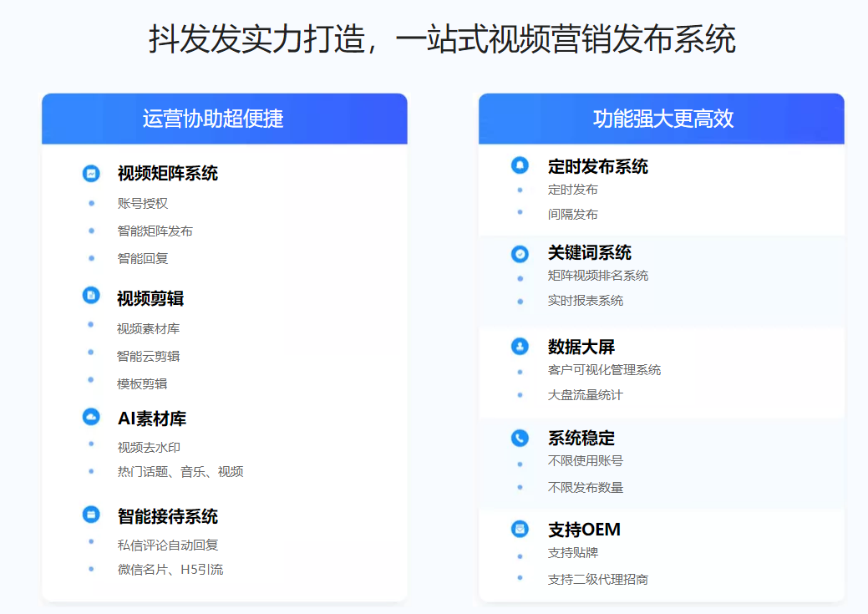868x614 pixels.
Task: Click the 智能回复 item
Action: [143, 259]
